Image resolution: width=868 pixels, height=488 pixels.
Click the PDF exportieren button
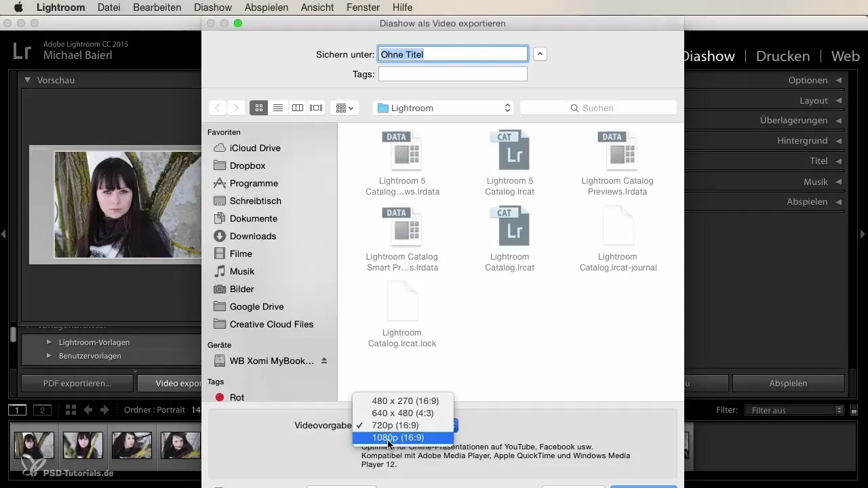tap(77, 383)
